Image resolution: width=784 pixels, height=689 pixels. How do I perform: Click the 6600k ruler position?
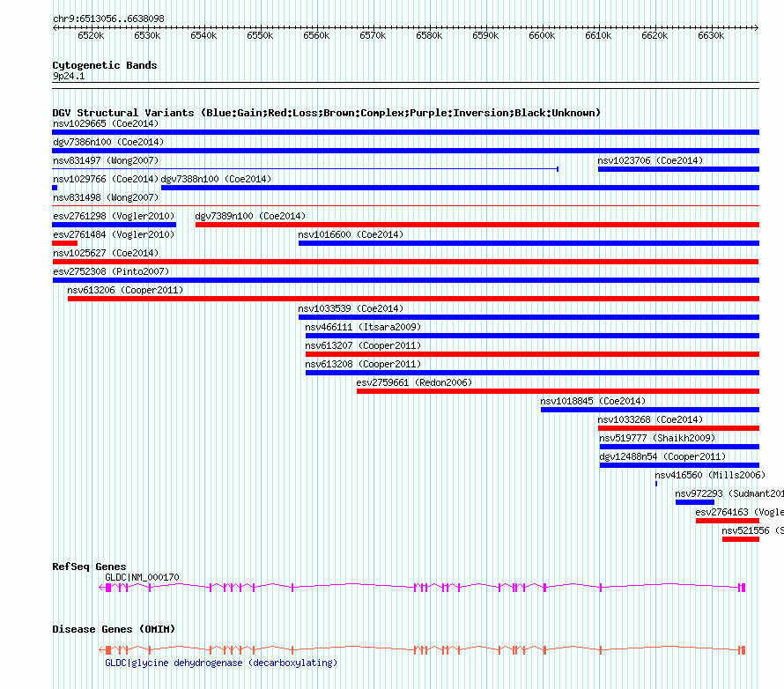pyautogui.click(x=542, y=35)
